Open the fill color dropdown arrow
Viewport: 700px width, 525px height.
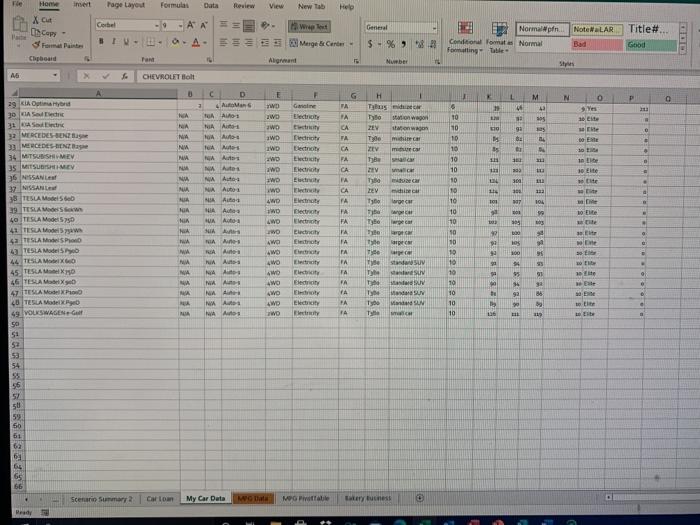[x=184, y=43]
